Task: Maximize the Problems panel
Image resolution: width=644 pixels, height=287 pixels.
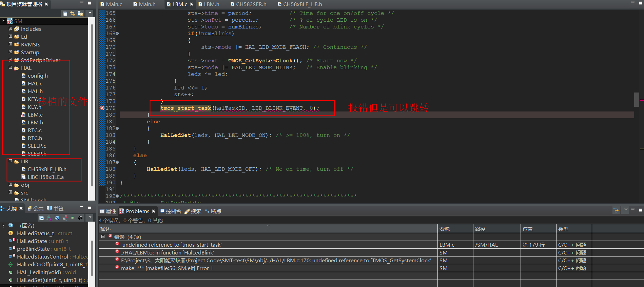Action: 641,210
